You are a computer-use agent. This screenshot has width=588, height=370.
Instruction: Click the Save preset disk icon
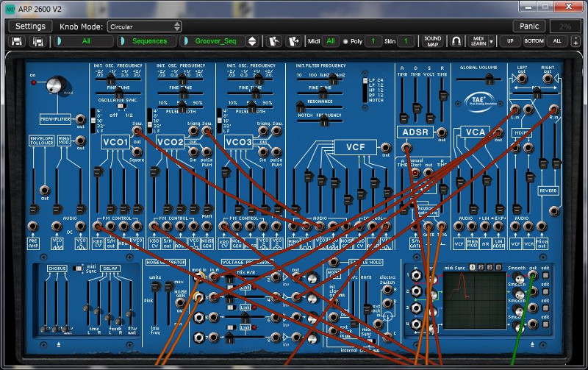[x=16, y=41]
